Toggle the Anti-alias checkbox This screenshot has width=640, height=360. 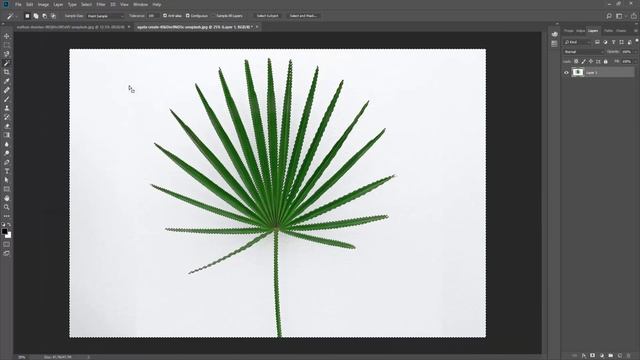165,16
